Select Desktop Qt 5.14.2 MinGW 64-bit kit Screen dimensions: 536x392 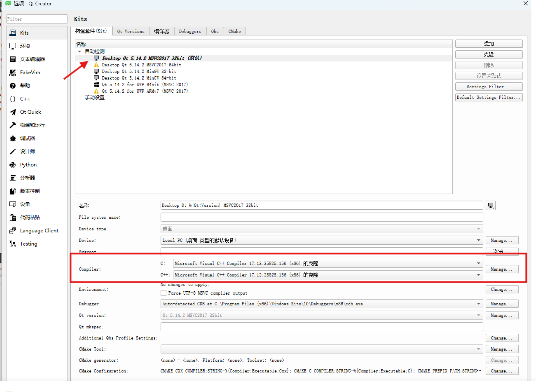pos(139,78)
